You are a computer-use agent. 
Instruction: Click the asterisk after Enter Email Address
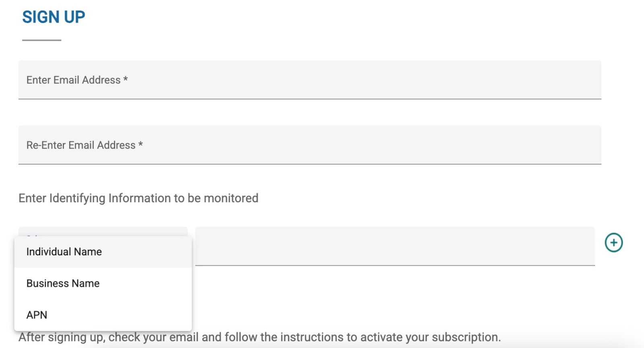(126, 79)
